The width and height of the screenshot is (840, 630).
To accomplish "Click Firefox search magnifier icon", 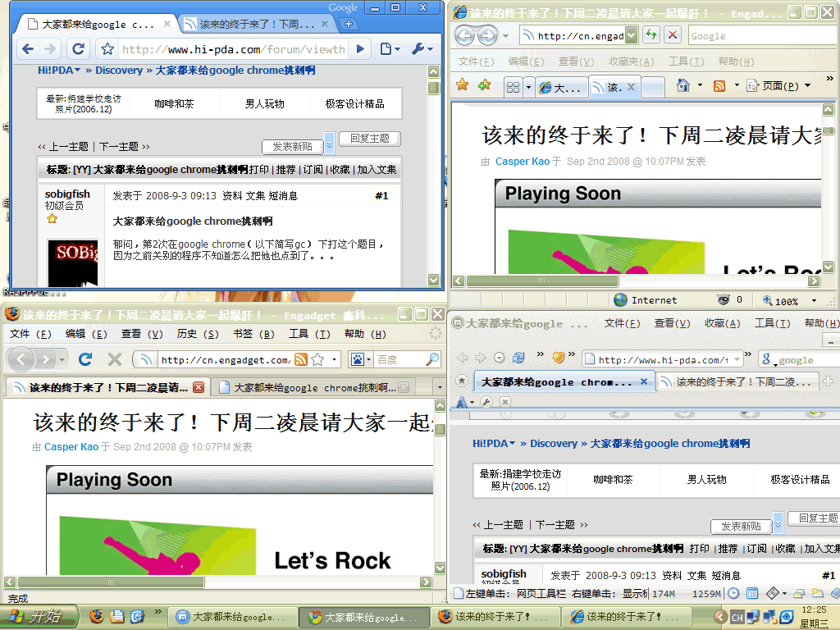I will (431, 359).
